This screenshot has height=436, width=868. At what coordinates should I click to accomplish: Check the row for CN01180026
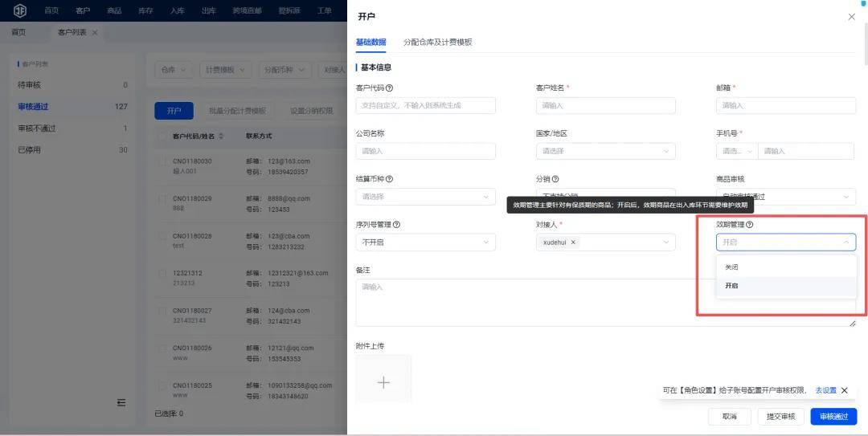[x=162, y=348]
